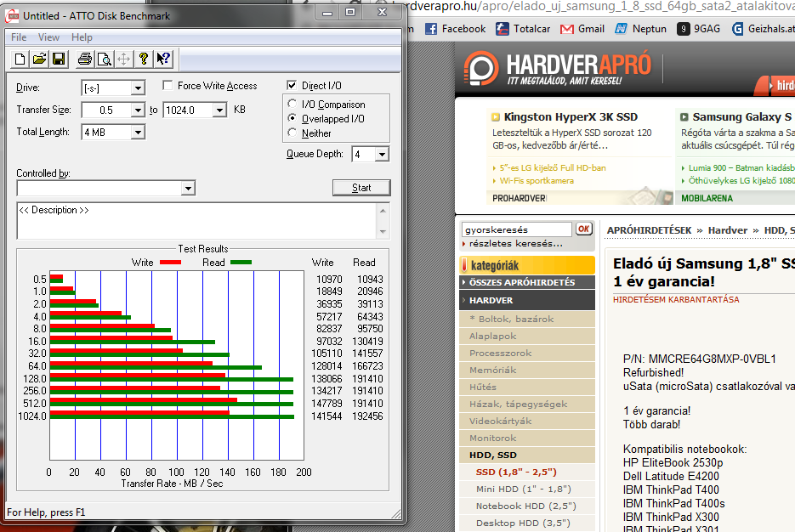Click the Print Preview icon
The height and width of the screenshot is (532, 795).
pos(105,59)
